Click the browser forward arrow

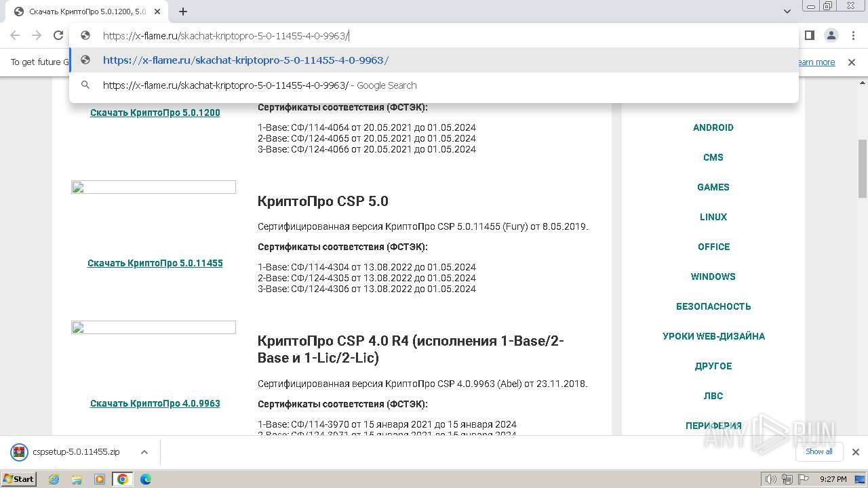[37, 35]
